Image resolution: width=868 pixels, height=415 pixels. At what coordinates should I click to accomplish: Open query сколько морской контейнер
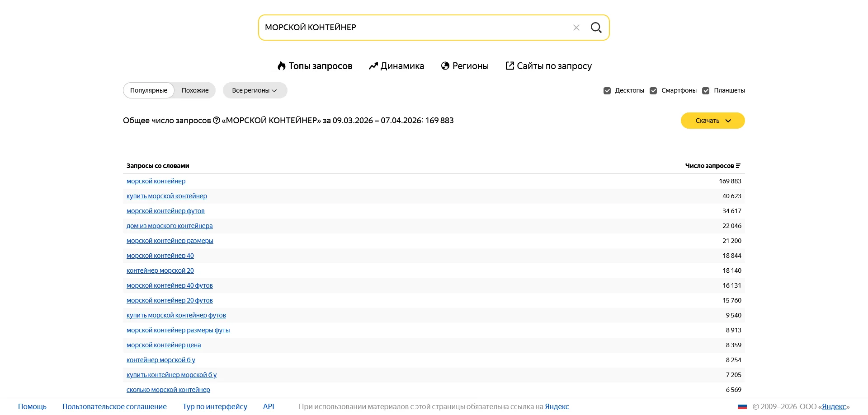tap(168, 390)
